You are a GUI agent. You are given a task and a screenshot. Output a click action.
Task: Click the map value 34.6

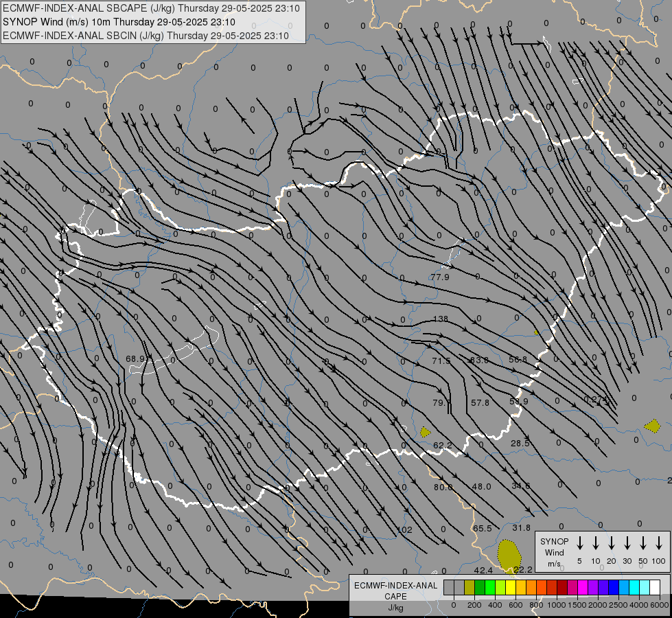521,485
